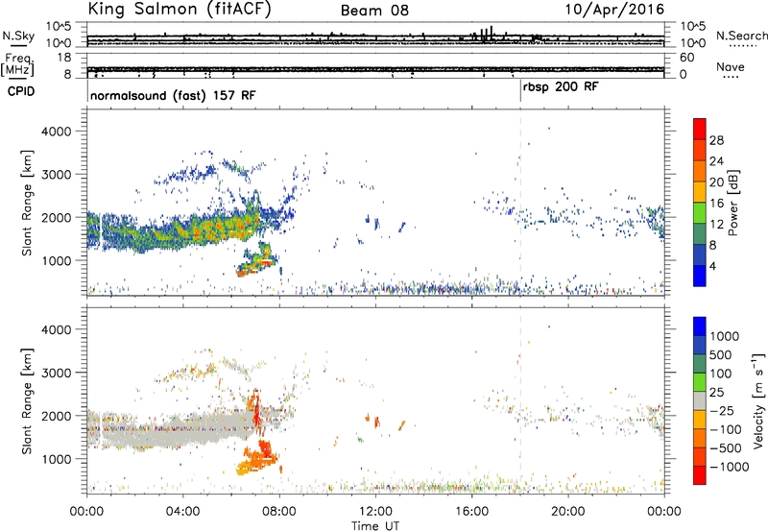768x532 pixels.
Task: Click the 'Beam 08' label
Action: (374, 11)
